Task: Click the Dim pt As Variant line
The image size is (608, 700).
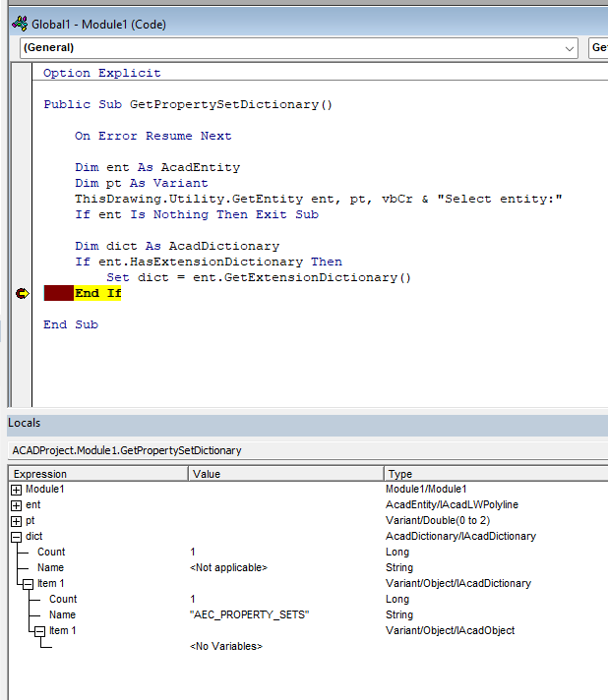Action: coord(142,183)
